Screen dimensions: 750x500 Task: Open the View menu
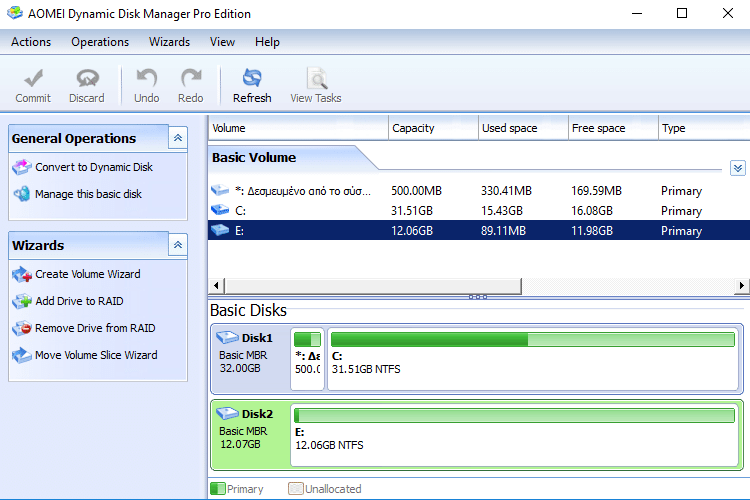pyautogui.click(x=222, y=42)
